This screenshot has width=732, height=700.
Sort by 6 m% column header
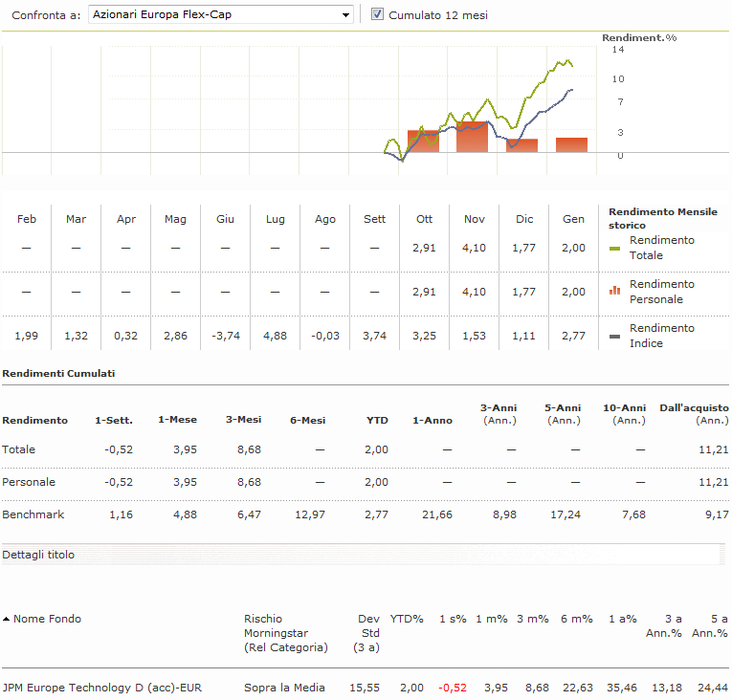coord(577,619)
